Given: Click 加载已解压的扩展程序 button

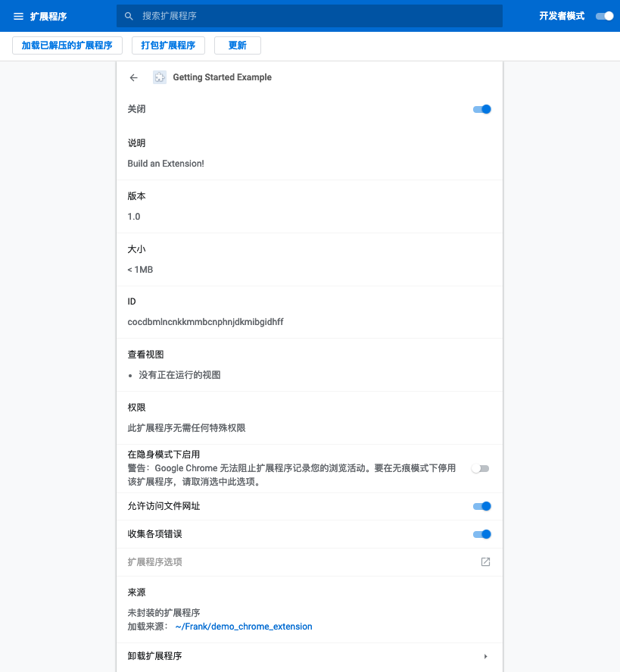Looking at the screenshot, I should 67,45.
